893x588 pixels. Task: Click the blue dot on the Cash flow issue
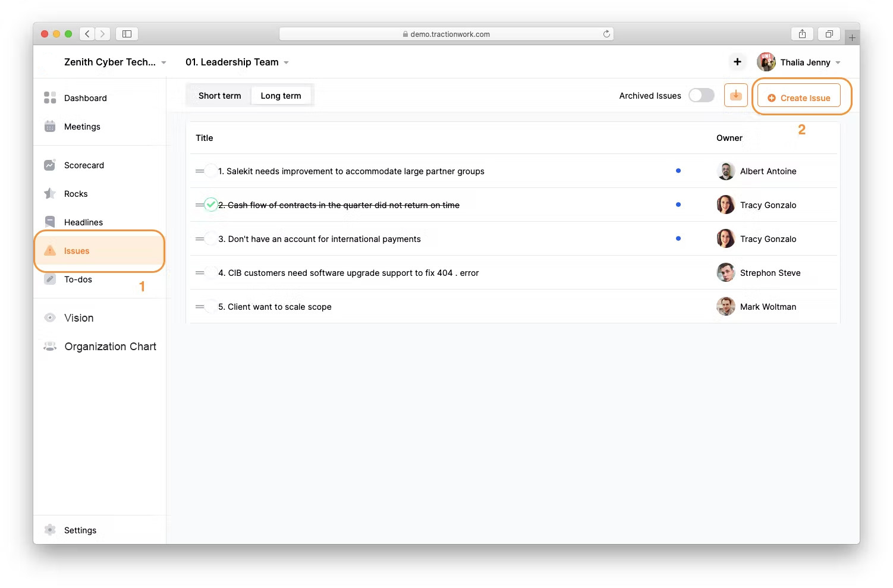[x=678, y=205]
